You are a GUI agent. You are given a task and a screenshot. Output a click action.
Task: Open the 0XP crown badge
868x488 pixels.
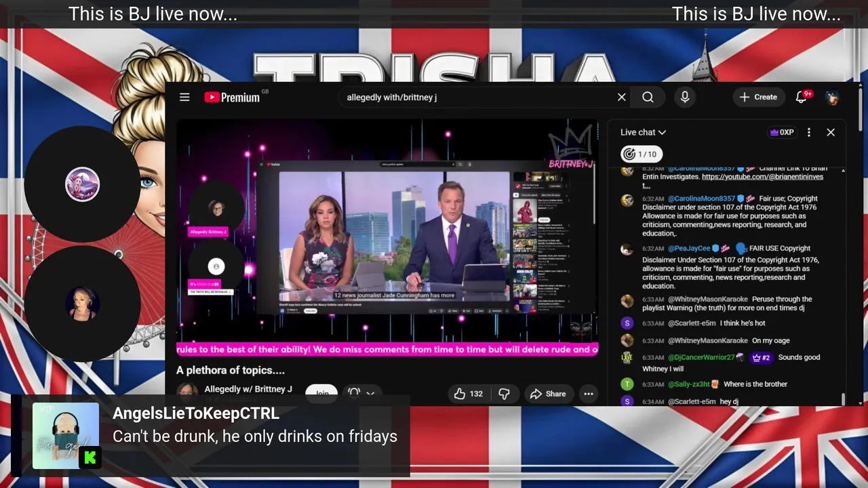pos(782,132)
